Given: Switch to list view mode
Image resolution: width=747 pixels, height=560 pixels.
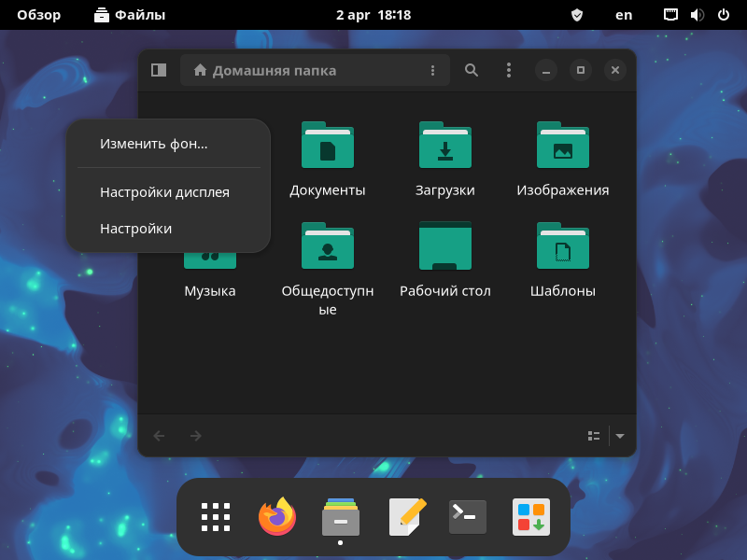Looking at the screenshot, I should pyautogui.click(x=593, y=435).
